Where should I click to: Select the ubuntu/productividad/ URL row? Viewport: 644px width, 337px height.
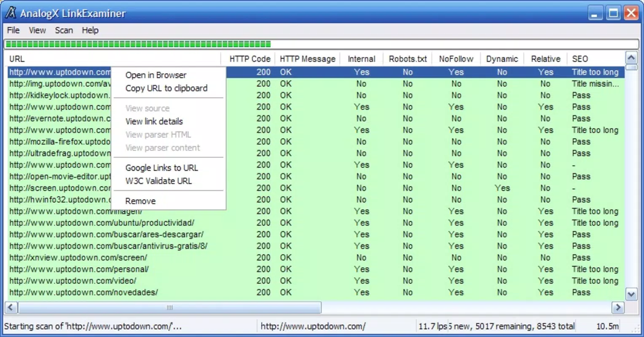tap(316, 223)
